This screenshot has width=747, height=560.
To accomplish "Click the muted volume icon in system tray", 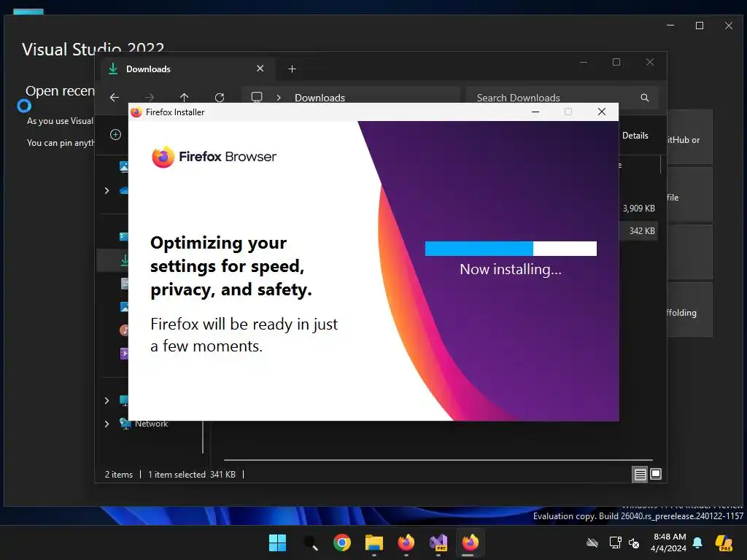I will pyautogui.click(x=634, y=542).
